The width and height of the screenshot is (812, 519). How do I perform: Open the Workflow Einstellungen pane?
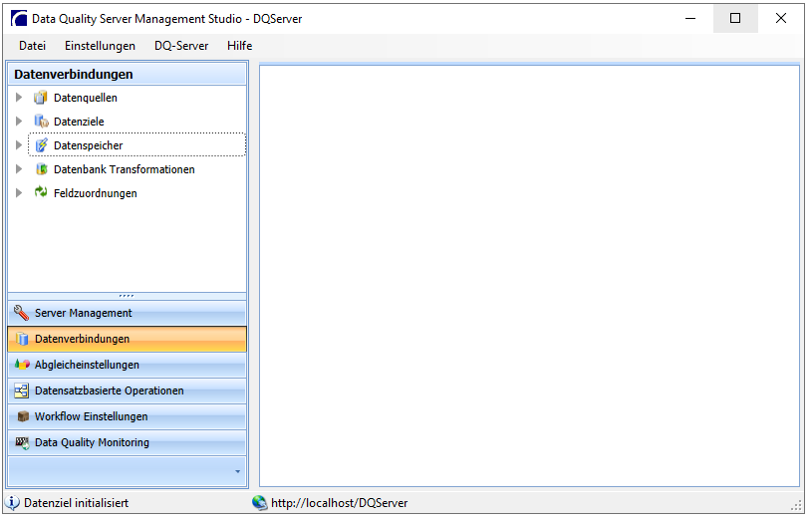point(127,416)
